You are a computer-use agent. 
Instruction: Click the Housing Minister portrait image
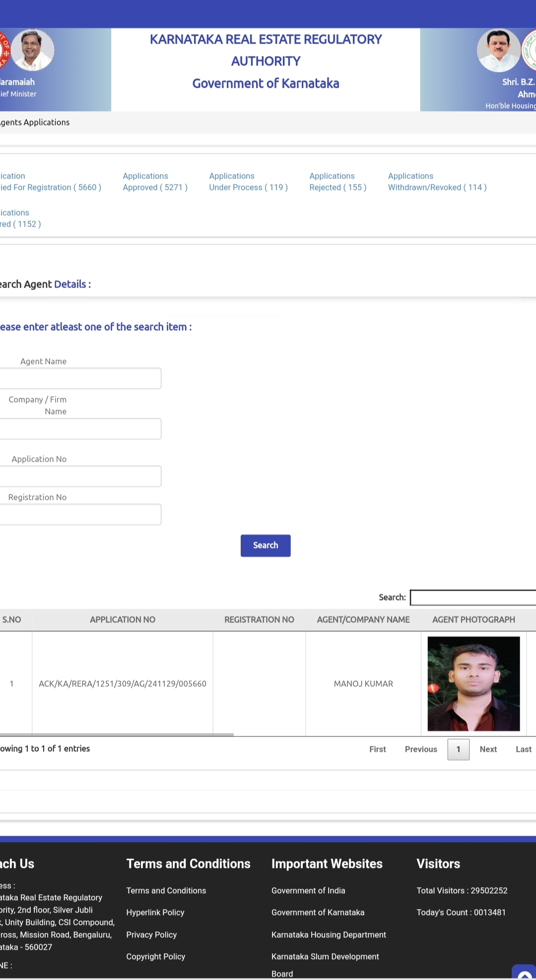pos(498,51)
